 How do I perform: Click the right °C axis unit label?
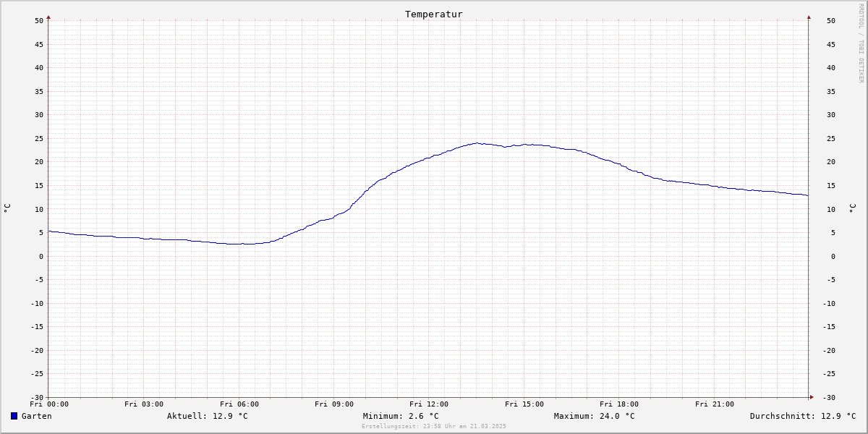point(852,208)
